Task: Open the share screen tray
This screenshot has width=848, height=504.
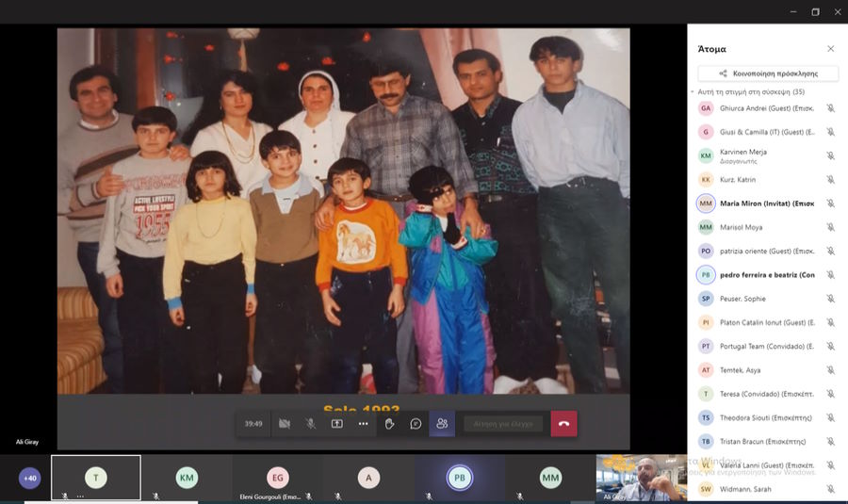Action: pos(336,424)
